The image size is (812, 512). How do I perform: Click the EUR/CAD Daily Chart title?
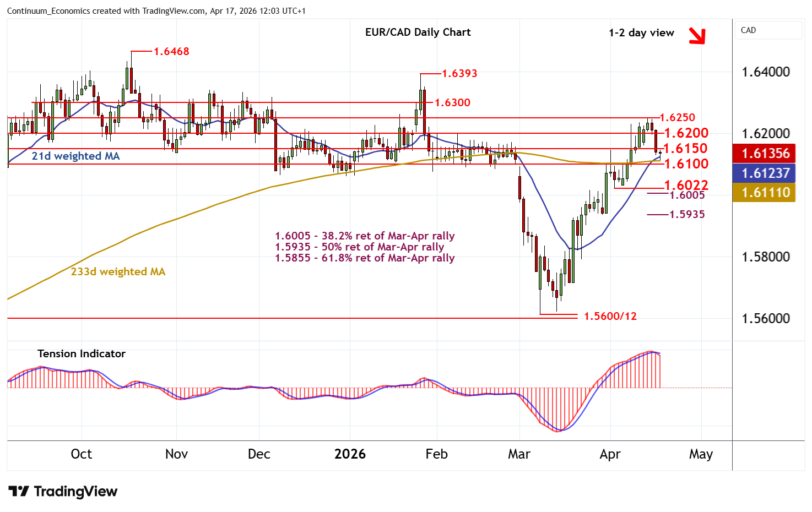coord(418,32)
